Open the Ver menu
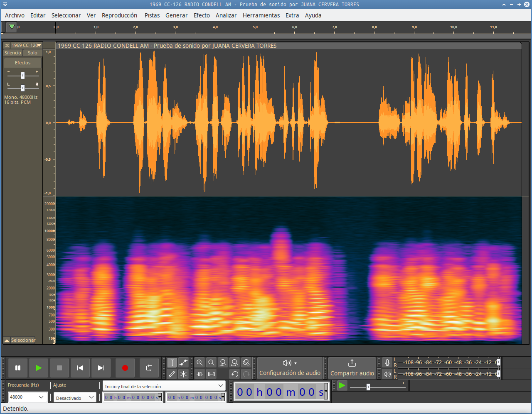Viewport: 532px width, 414px height. (91, 15)
